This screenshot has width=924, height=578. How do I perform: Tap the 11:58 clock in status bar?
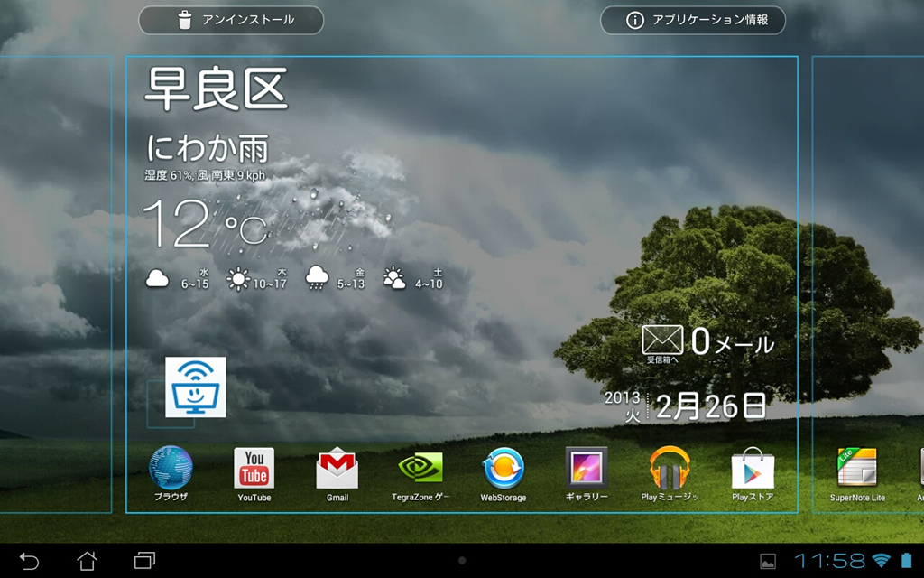pos(827,561)
